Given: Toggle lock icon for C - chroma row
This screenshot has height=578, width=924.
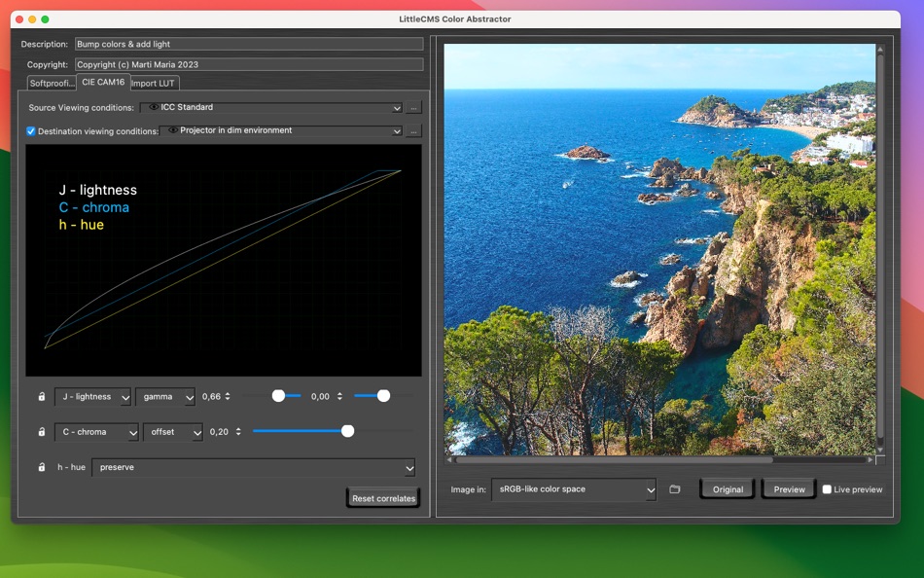Looking at the screenshot, I should 41,432.
